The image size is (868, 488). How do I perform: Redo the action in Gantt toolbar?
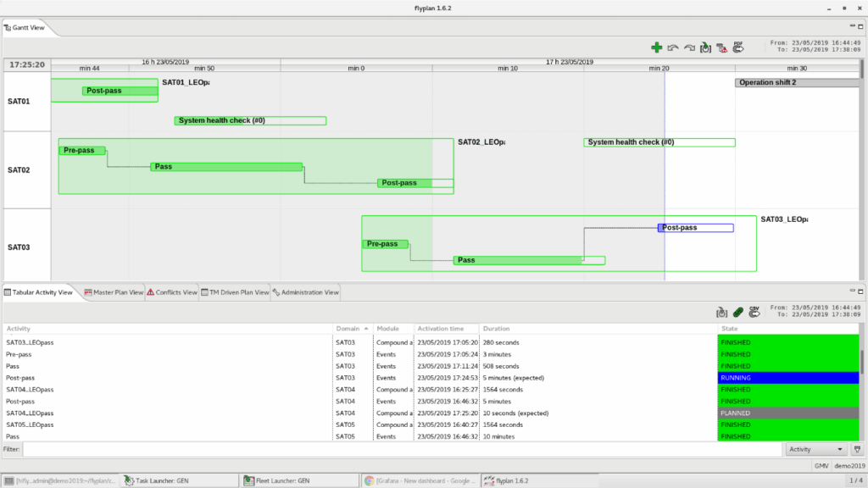pos(689,48)
